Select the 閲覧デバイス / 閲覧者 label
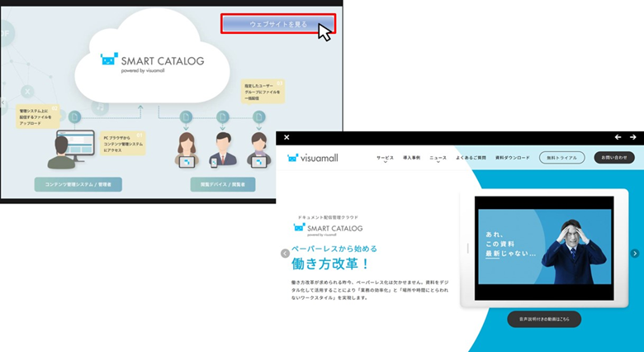The height and width of the screenshot is (352, 644). tap(223, 184)
